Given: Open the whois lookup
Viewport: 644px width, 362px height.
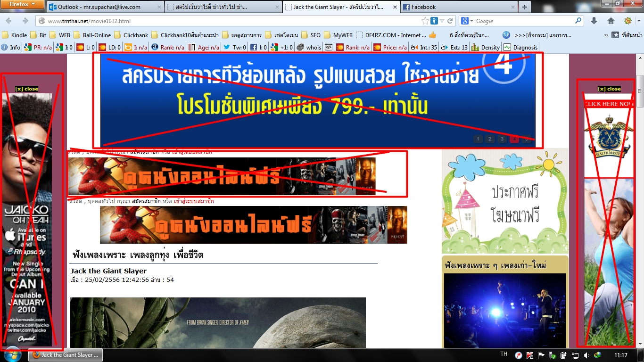Looking at the screenshot, I should (x=309, y=47).
